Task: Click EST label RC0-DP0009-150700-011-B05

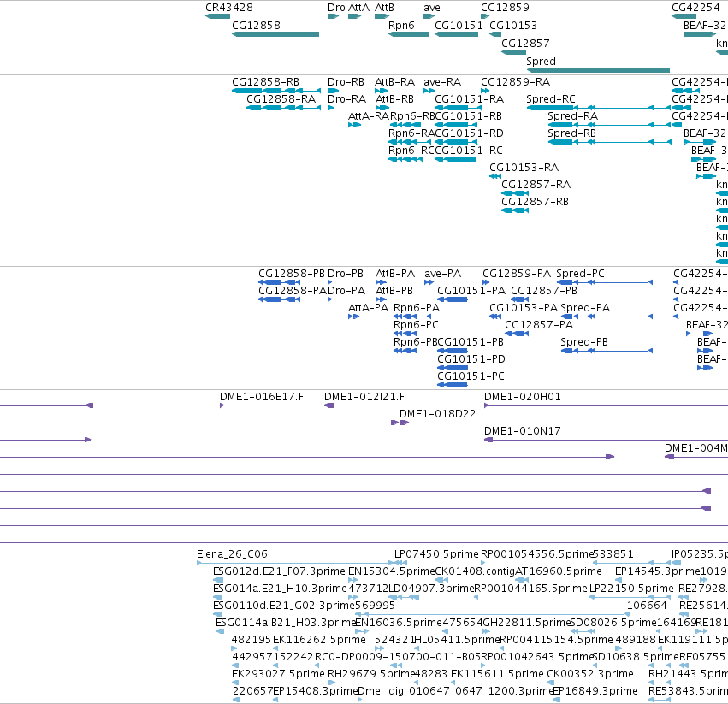Action: coord(398,657)
